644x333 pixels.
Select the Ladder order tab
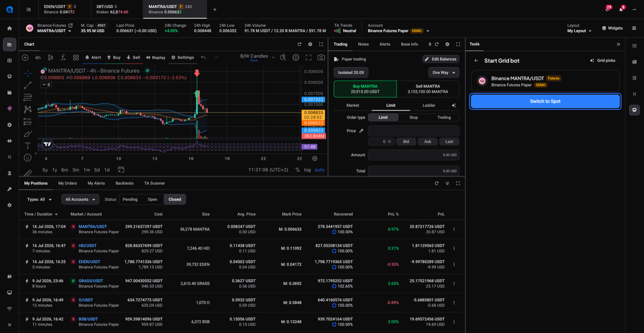click(x=429, y=105)
